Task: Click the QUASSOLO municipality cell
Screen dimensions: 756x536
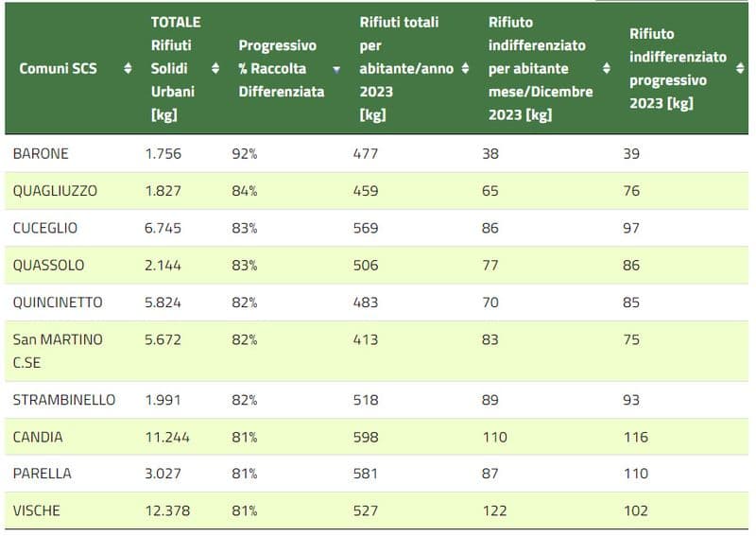Action: coord(48,266)
